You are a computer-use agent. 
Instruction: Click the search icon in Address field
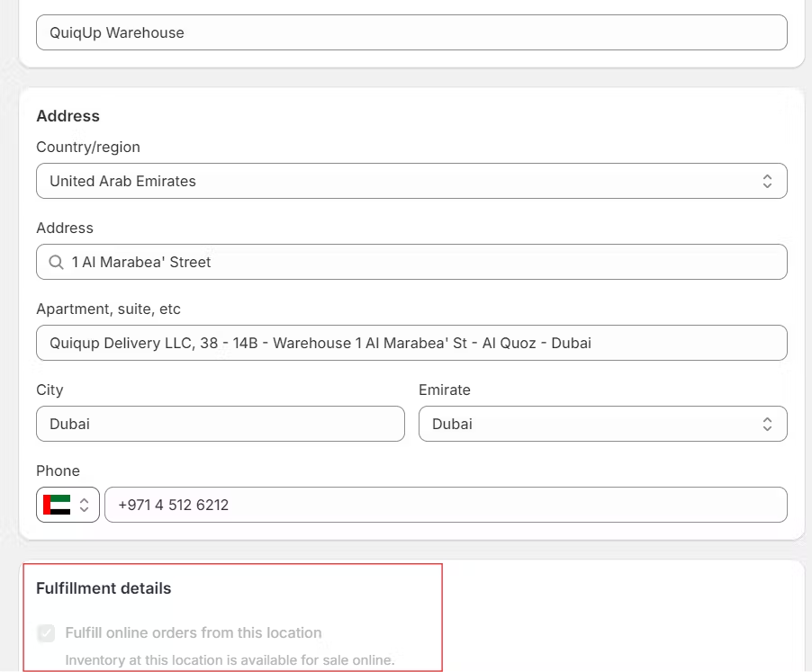pos(56,263)
